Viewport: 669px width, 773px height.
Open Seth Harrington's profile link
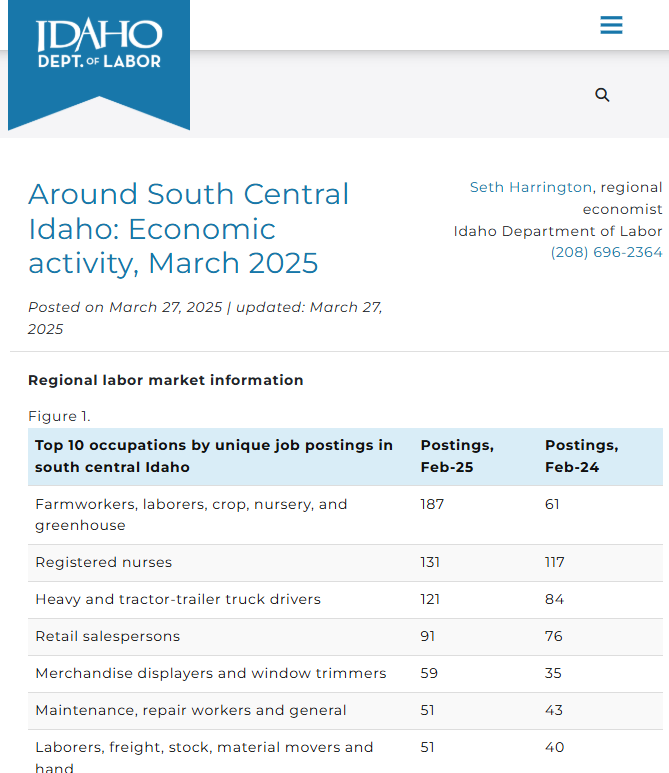pyautogui.click(x=530, y=187)
